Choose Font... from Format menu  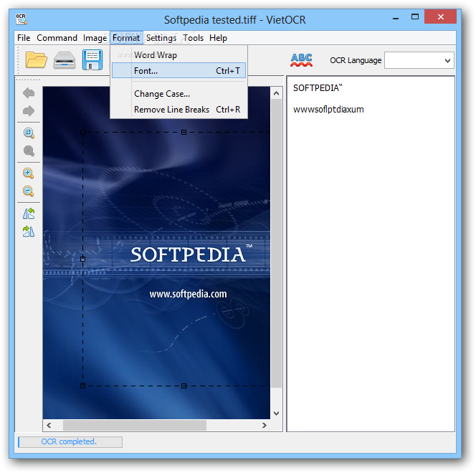click(178, 70)
